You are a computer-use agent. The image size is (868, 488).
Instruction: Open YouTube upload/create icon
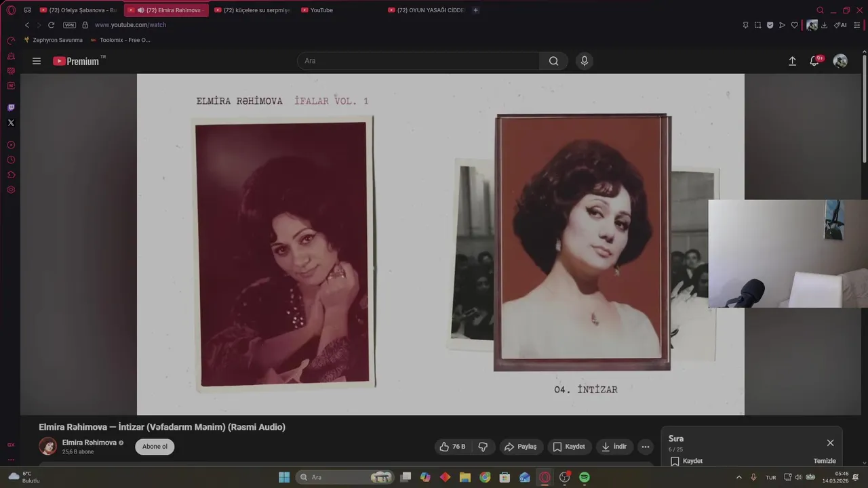tap(792, 61)
